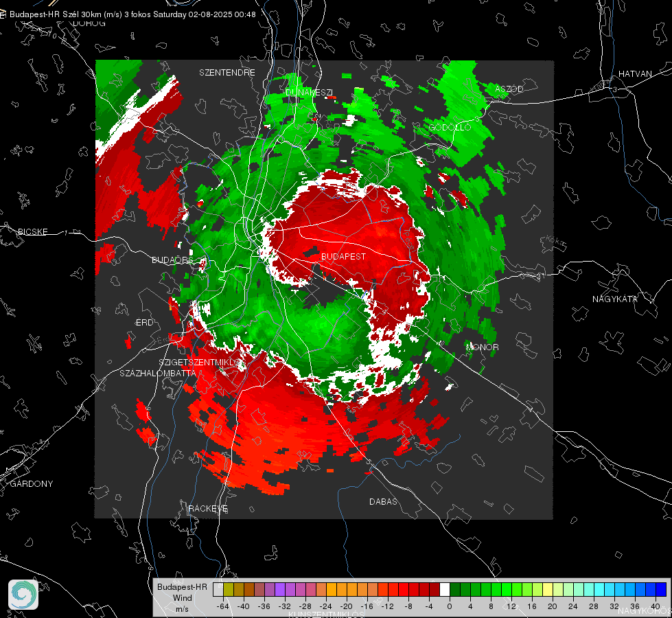This screenshot has height=618, width=672.
Task: Select the light gray leftmost legend swatch
Action: pyautogui.click(x=218, y=590)
